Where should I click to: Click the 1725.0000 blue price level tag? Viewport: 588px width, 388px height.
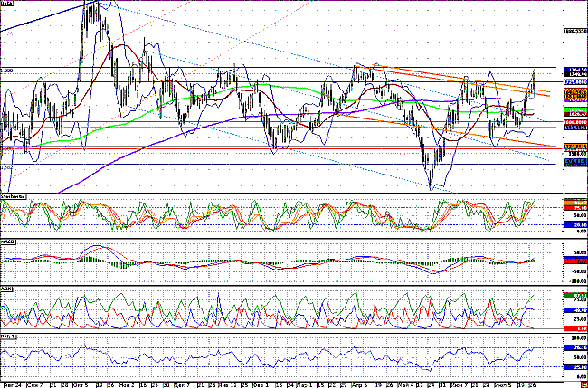[575, 81]
